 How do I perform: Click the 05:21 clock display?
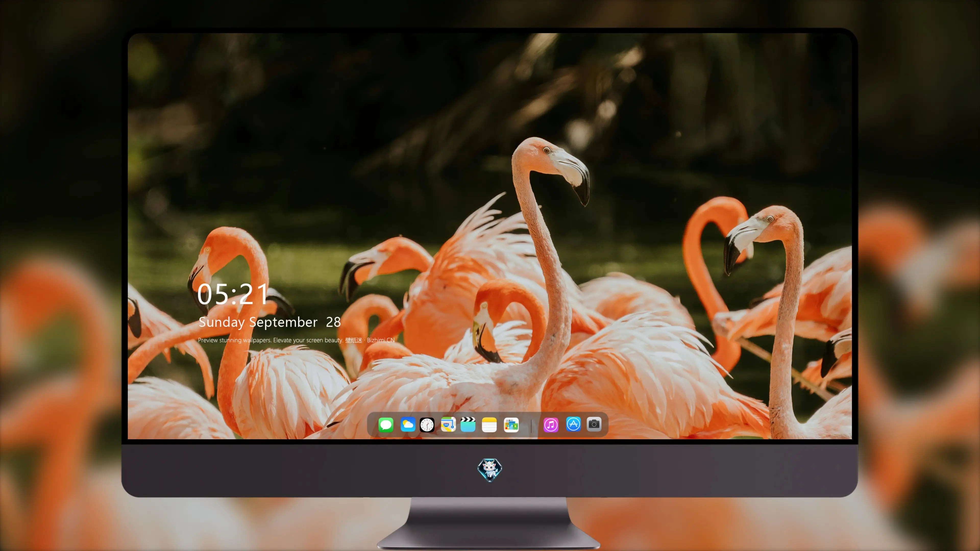coord(233,294)
